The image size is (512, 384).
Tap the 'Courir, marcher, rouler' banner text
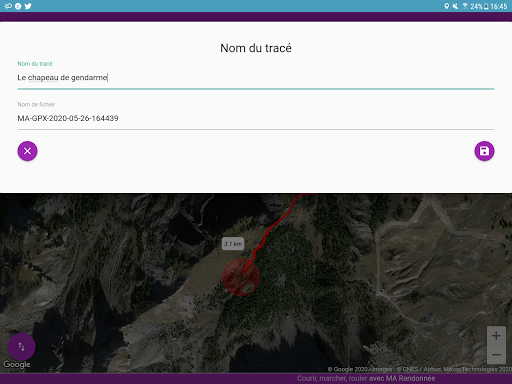tap(366, 378)
